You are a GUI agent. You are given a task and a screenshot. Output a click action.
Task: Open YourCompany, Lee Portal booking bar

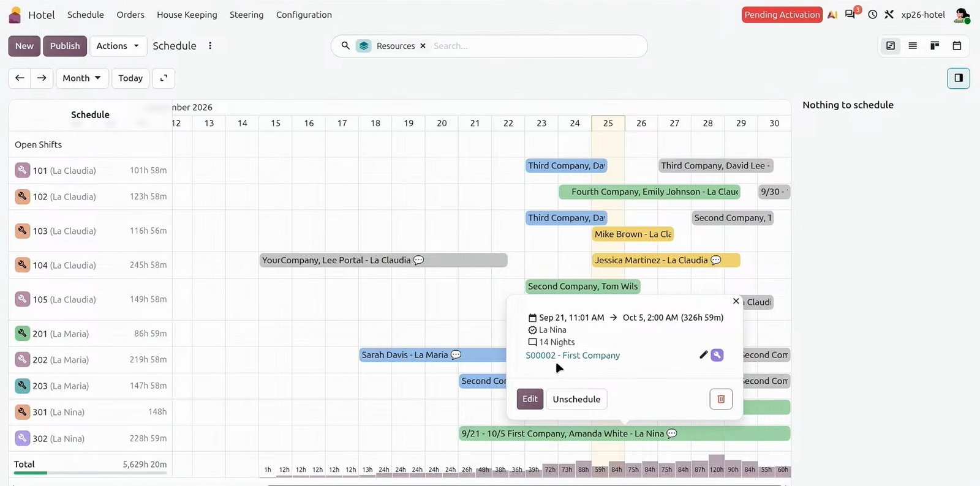pos(383,260)
